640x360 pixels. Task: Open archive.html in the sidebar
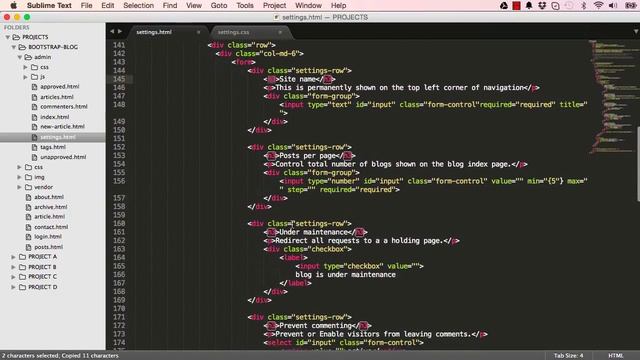point(51,207)
